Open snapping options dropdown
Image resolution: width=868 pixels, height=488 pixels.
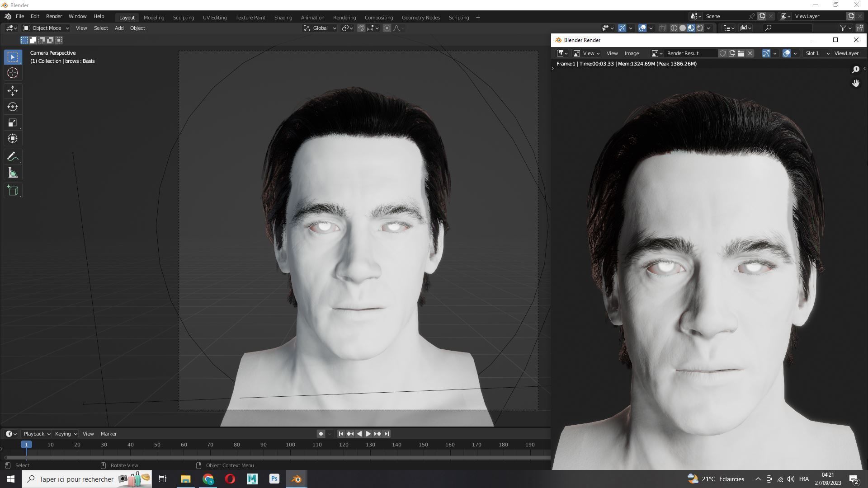tap(373, 28)
